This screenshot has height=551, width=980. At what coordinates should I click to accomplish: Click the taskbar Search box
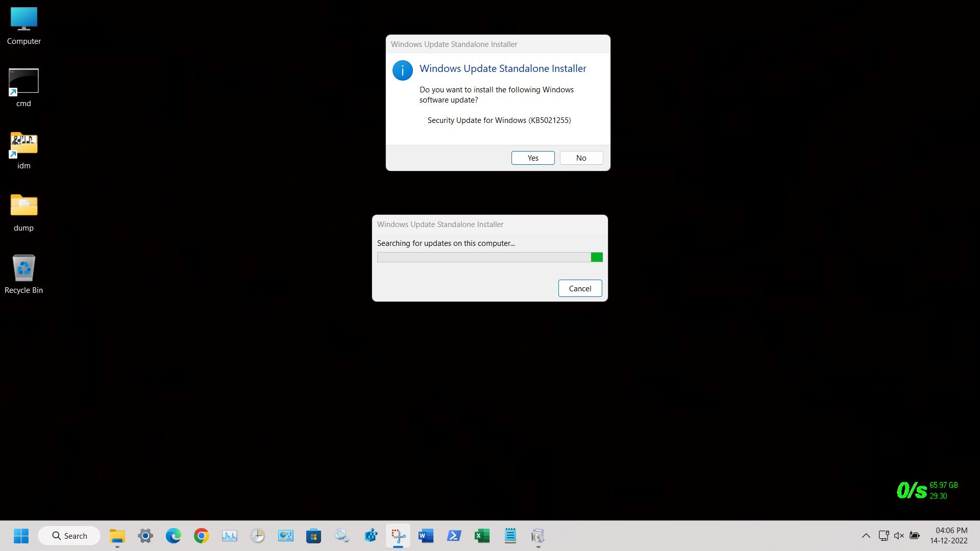pos(69,536)
